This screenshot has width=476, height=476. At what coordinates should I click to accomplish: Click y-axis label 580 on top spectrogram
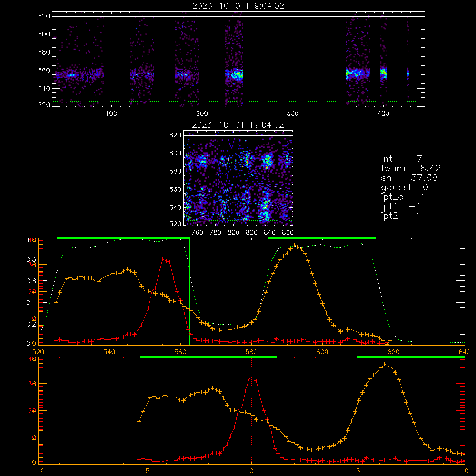(44, 52)
